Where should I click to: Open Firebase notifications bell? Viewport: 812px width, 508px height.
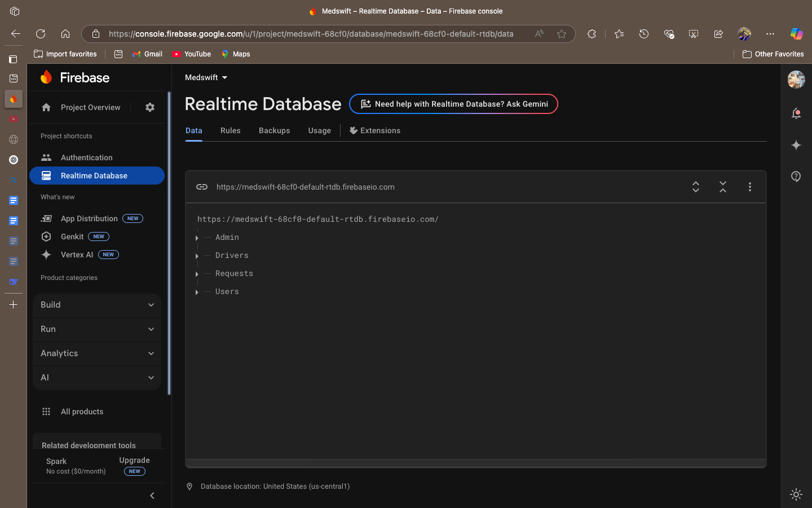click(796, 113)
